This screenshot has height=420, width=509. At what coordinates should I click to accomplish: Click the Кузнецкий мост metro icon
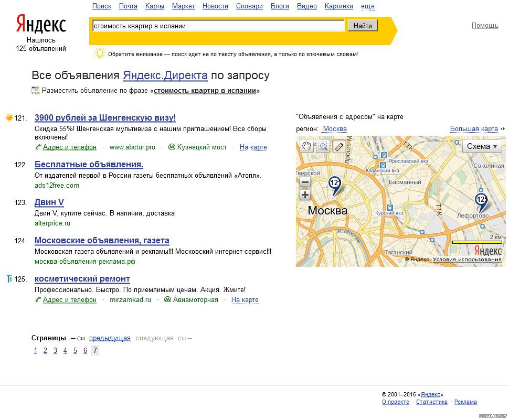tap(172, 147)
